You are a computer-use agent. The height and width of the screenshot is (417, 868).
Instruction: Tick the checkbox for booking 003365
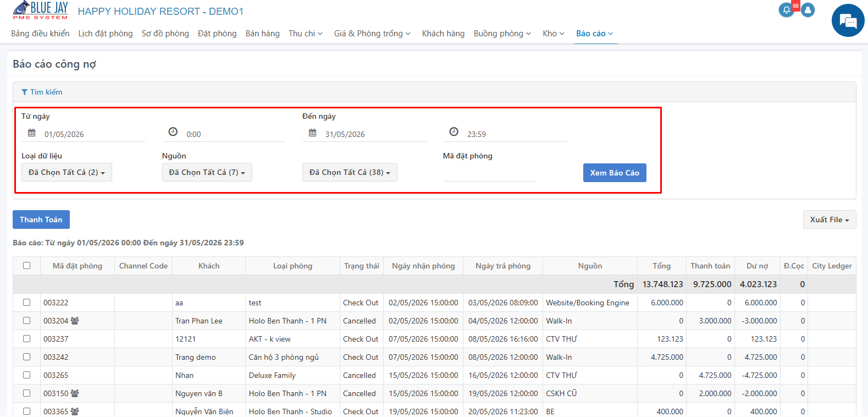(x=26, y=411)
